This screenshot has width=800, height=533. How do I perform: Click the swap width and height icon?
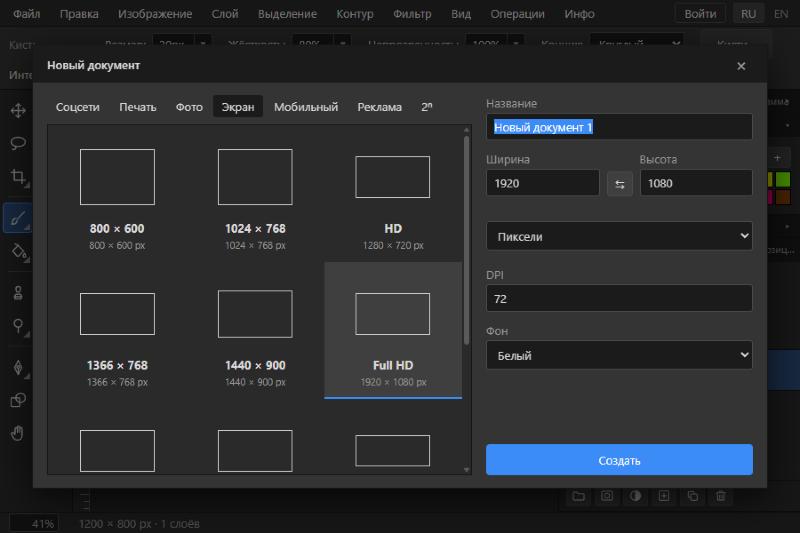pos(619,184)
